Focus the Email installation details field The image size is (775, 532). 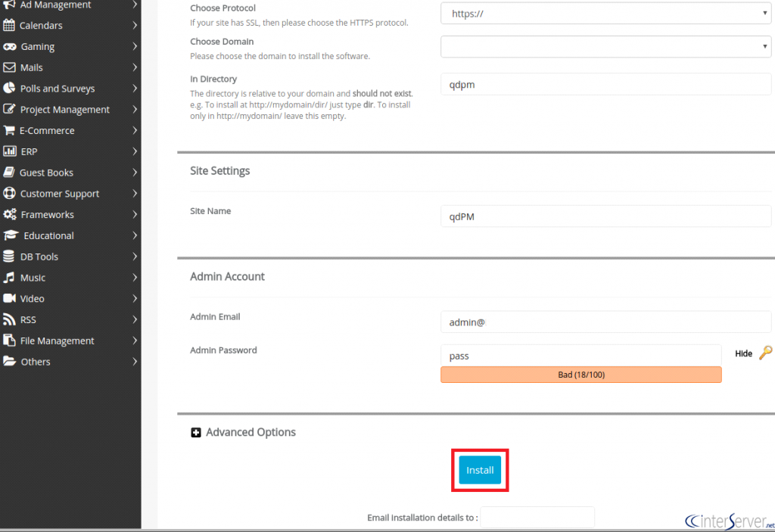point(537,518)
